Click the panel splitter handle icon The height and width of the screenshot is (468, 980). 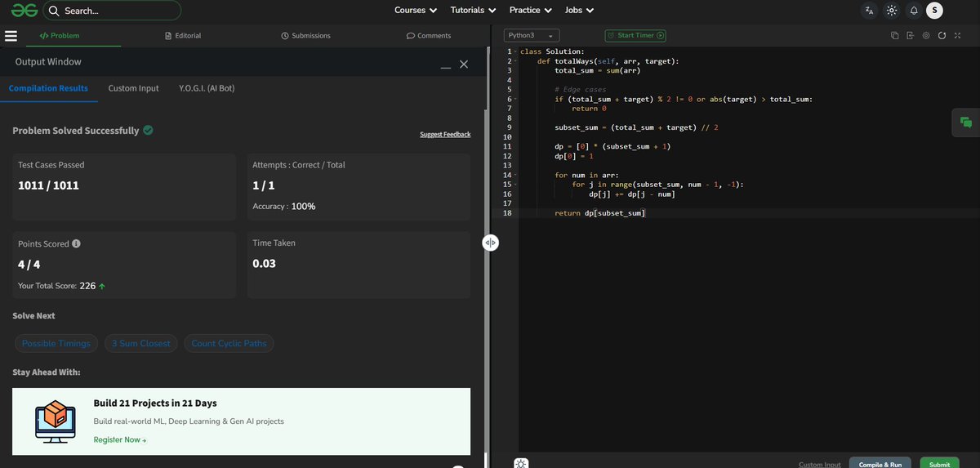pos(490,243)
